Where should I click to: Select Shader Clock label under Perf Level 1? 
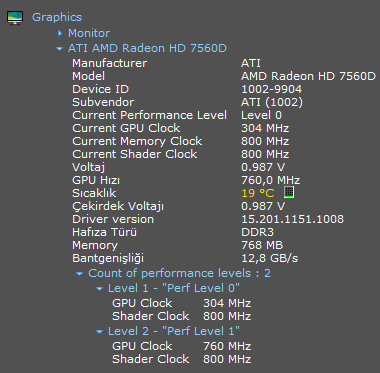point(151,359)
